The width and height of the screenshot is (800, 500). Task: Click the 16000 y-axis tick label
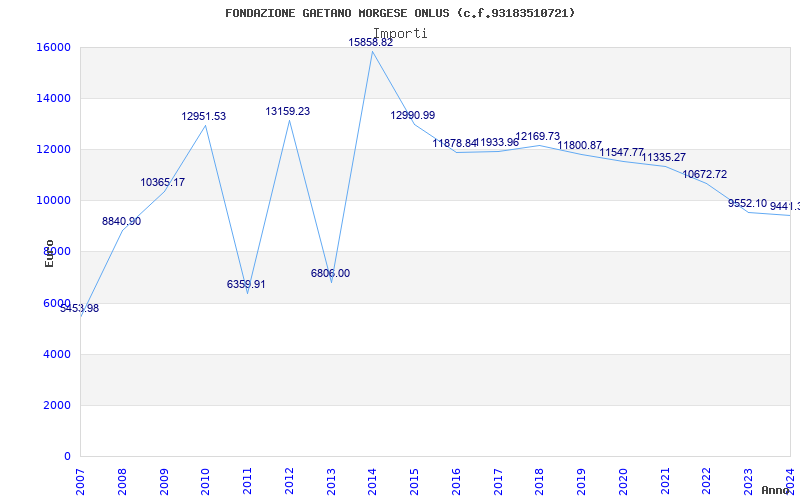point(53,47)
